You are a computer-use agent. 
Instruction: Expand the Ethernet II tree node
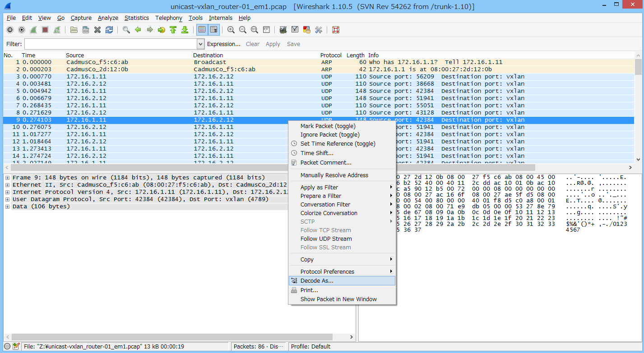[7, 185]
